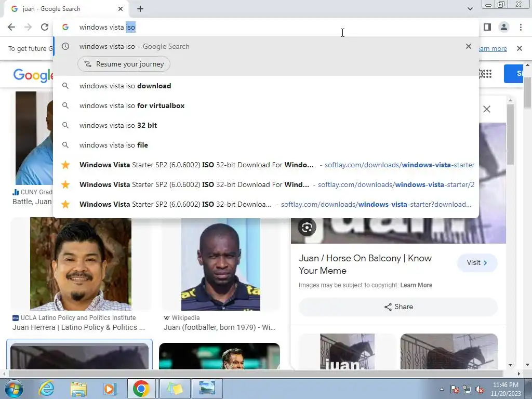Image resolution: width=532 pixels, height=399 pixels.
Task: Open the Google apps grid
Action: coord(486,74)
